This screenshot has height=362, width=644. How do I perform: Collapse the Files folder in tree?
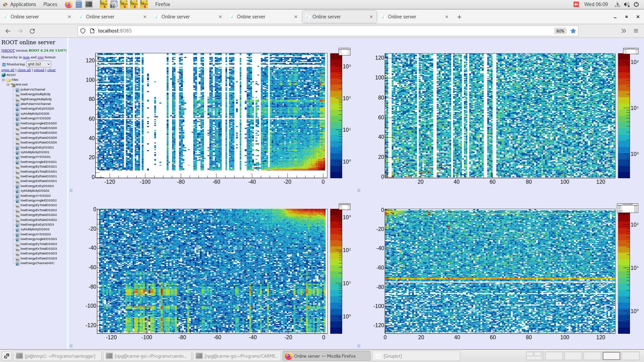[3, 80]
